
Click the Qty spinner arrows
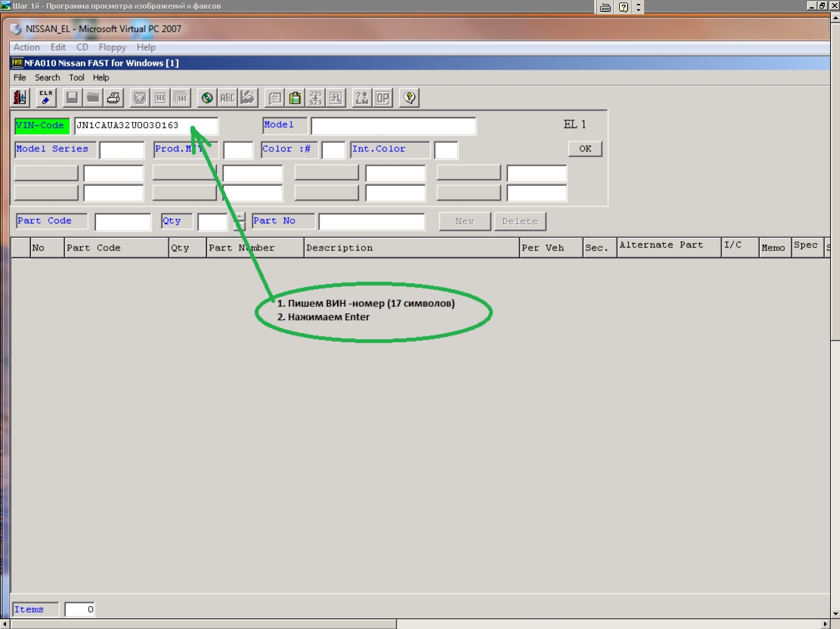pos(240,222)
